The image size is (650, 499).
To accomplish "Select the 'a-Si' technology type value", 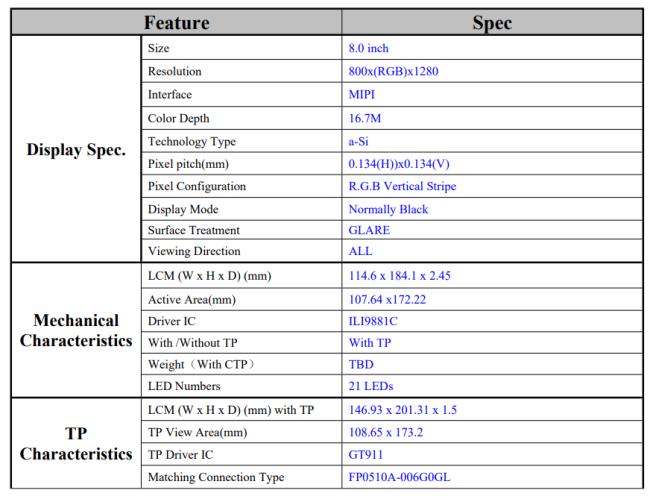I will [358, 143].
